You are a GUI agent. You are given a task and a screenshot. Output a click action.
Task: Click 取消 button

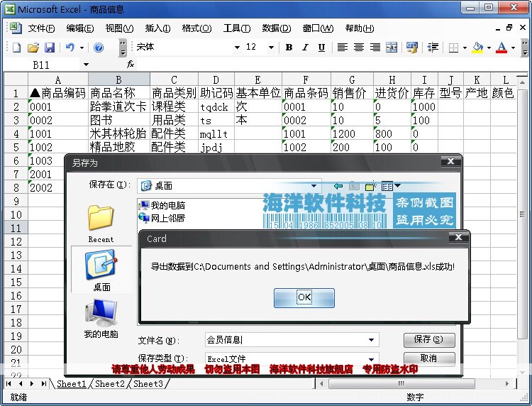[429, 358]
